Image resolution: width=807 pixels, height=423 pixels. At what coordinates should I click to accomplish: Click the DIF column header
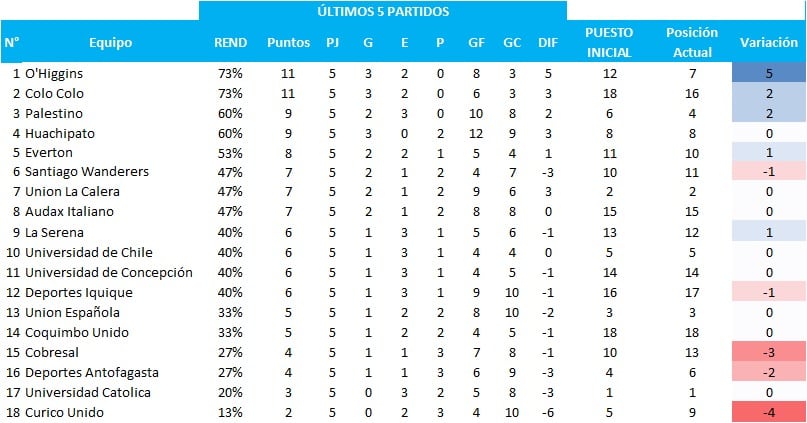pos(548,43)
